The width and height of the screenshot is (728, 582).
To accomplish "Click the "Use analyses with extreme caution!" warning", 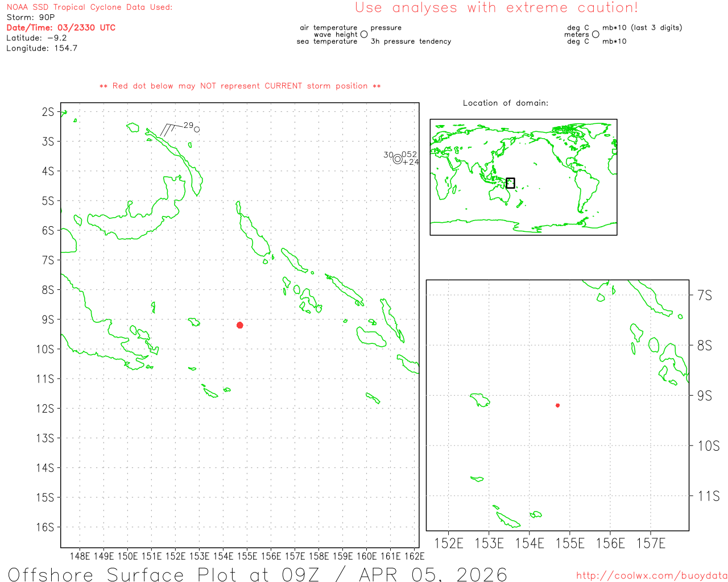I will point(497,8).
